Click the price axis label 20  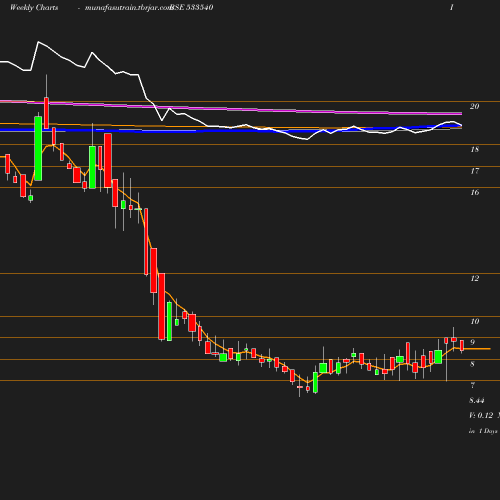(475, 106)
